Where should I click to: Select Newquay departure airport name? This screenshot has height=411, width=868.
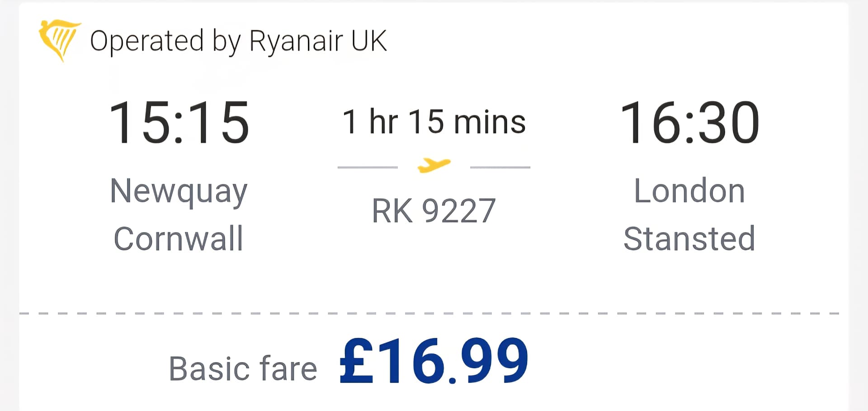(179, 192)
